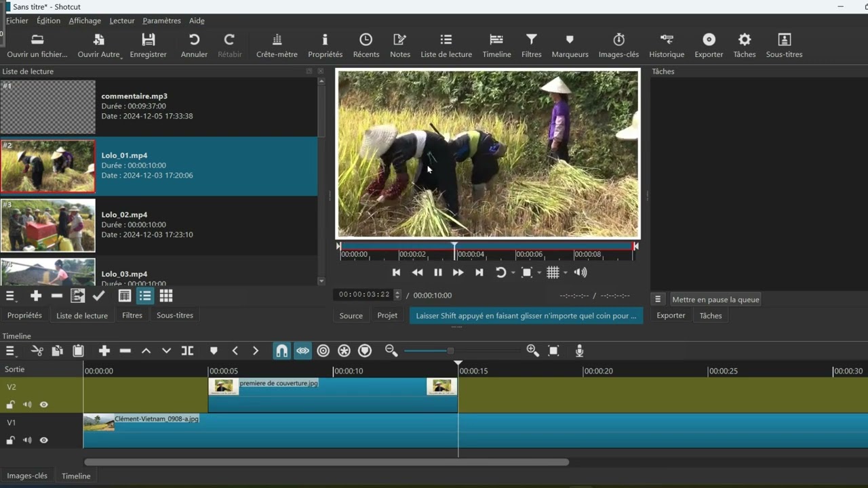This screenshot has height=488, width=868.
Task: Open the Notes panel
Action: [400, 45]
